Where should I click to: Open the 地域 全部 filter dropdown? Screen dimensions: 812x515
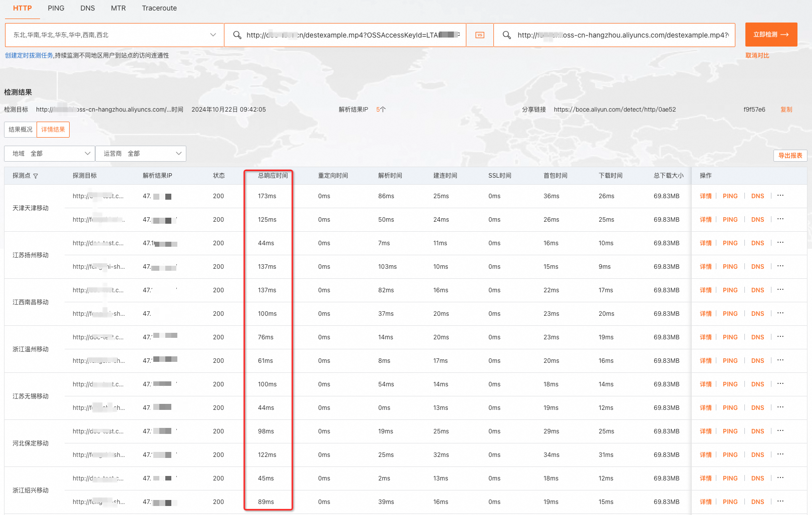[x=50, y=154]
